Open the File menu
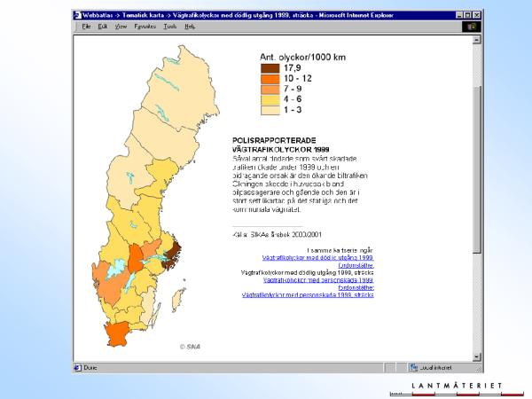This screenshot has height=399, width=532. click(x=86, y=27)
